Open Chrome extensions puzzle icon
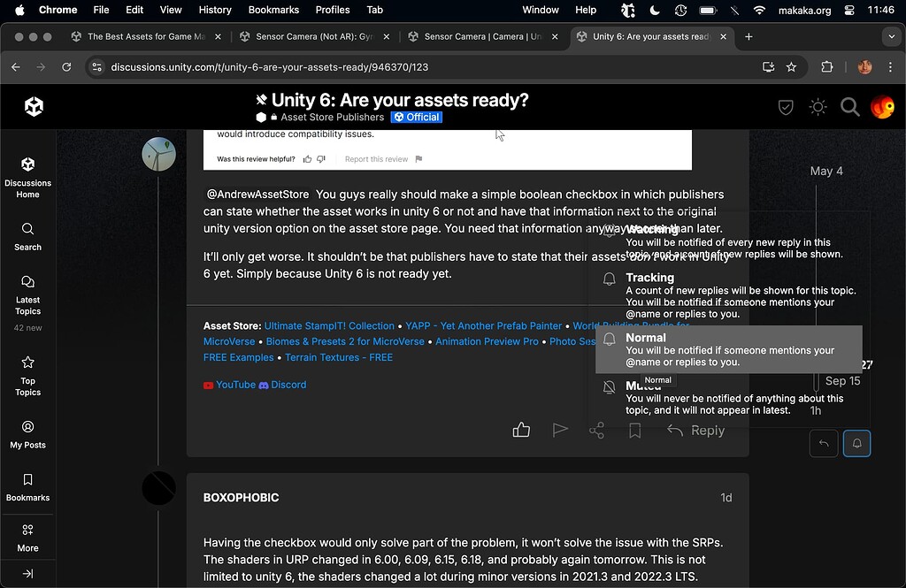Image resolution: width=906 pixels, height=588 pixels. (827, 67)
